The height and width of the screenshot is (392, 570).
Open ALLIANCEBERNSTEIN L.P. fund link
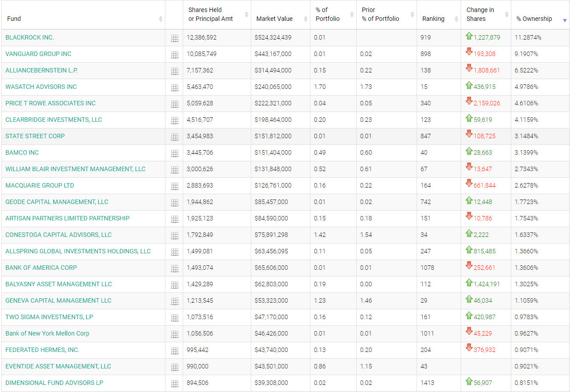click(x=42, y=70)
